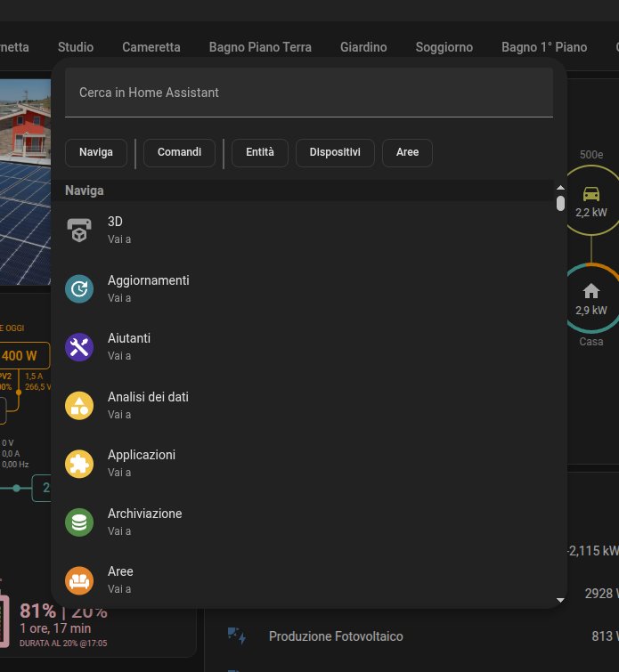The image size is (619, 672).
Task: Click the Naviga section header
Action: [85, 190]
